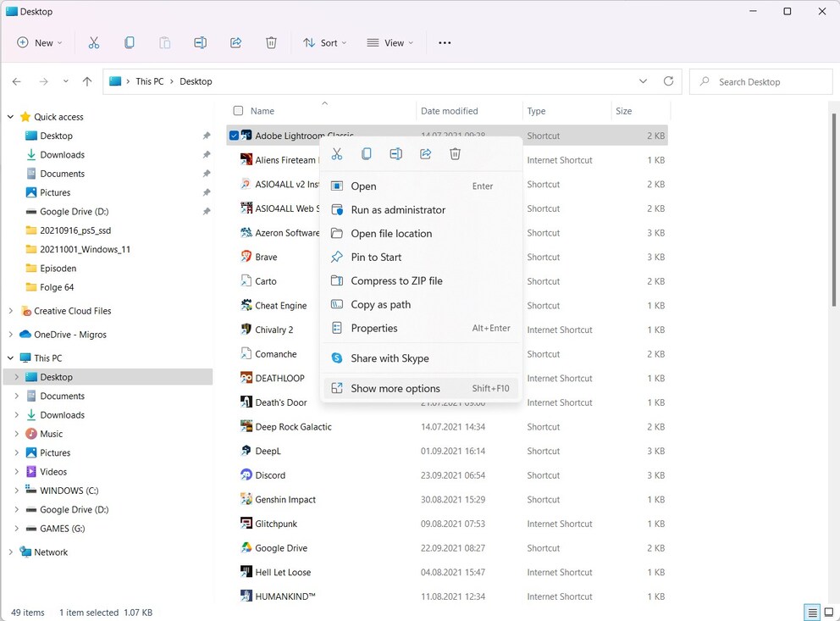Open Properties from the context menu
The width and height of the screenshot is (840, 621).
421,328
